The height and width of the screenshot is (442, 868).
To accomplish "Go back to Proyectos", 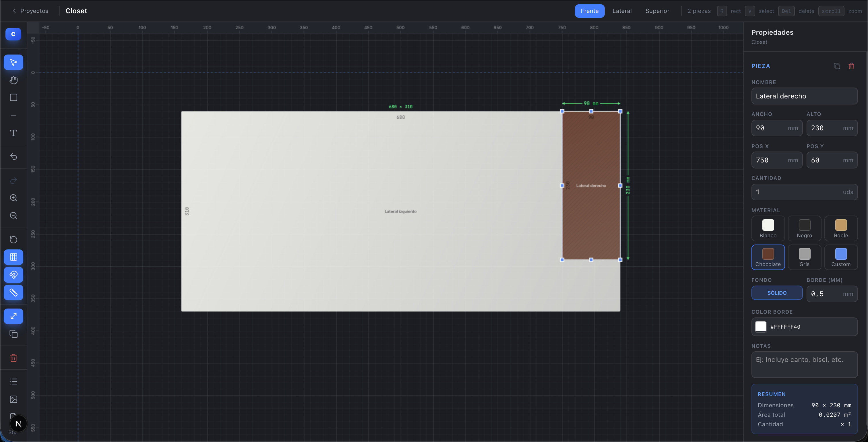I will 30,11.
